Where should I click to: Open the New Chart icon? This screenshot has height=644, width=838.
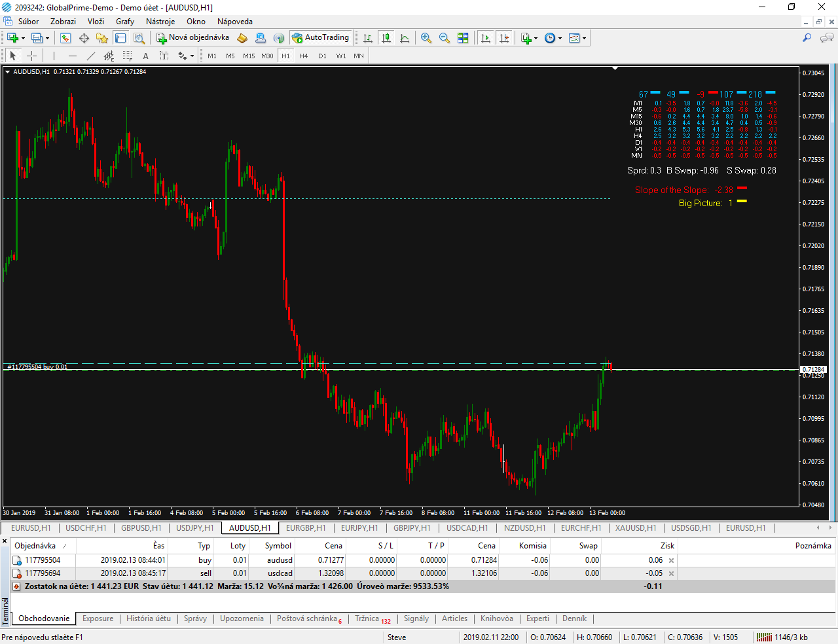[12, 38]
